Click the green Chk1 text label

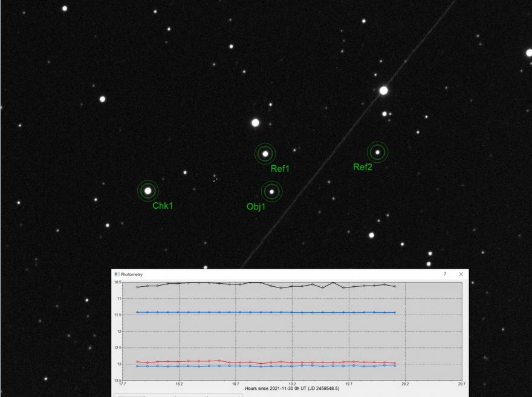[x=163, y=206]
